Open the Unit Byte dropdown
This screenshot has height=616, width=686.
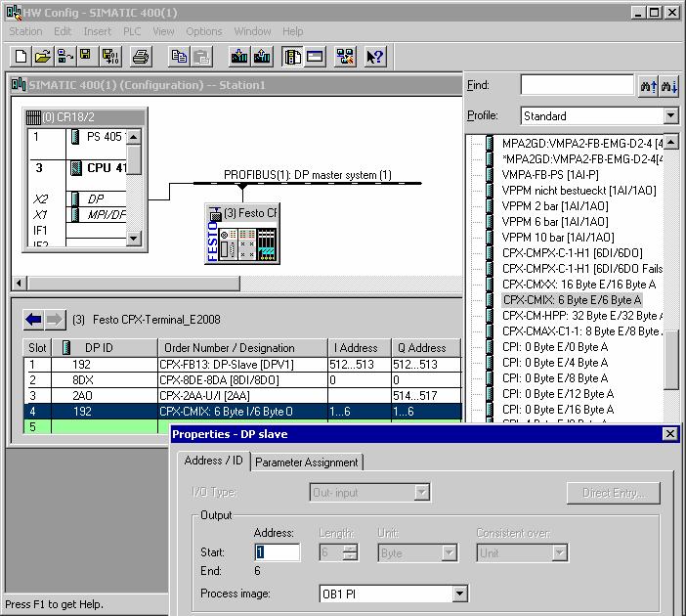click(450, 553)
